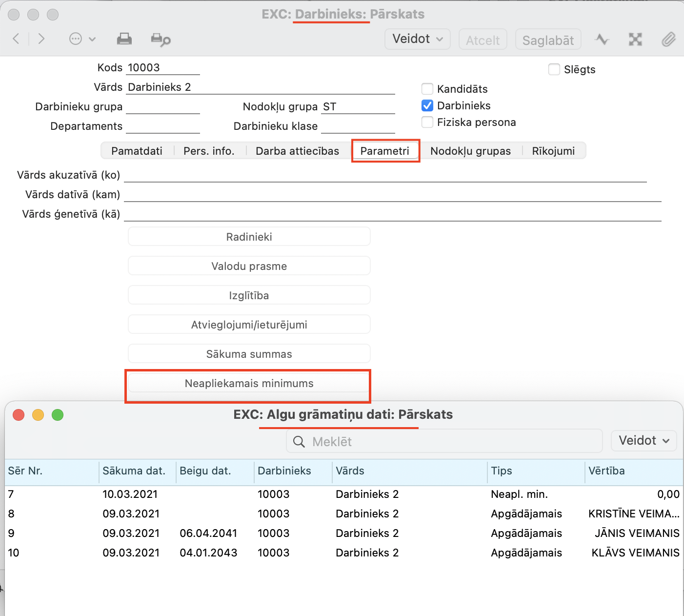This screenshot has height=616, width=684.
Task: Expand Veidot dropdown in Algu grāmatiņu window
Action: [644, 441]
